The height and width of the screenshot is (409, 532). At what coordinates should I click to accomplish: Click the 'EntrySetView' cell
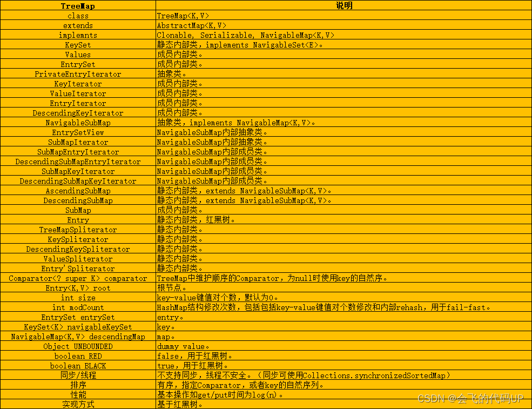[x=78, y=132]
